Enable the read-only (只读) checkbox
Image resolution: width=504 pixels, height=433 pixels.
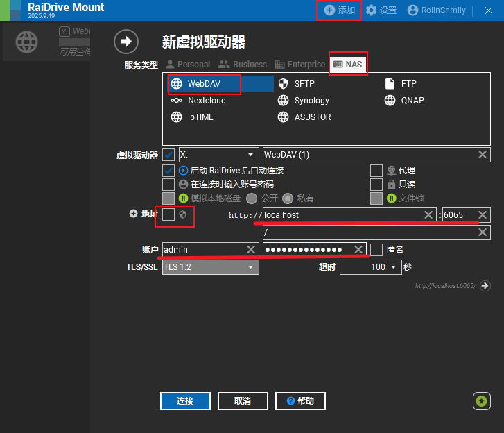click(376, 185)
